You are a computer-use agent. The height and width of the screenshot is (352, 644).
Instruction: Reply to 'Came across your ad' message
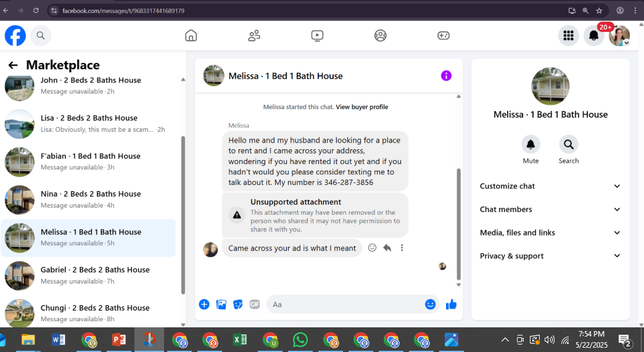click(x=387, y=248)
